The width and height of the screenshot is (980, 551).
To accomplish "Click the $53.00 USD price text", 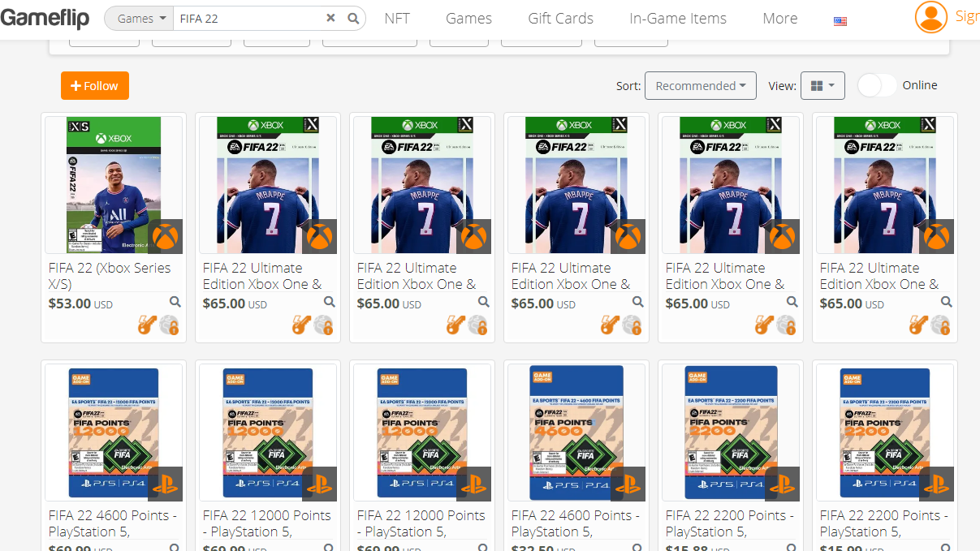I will click(80, 303).
